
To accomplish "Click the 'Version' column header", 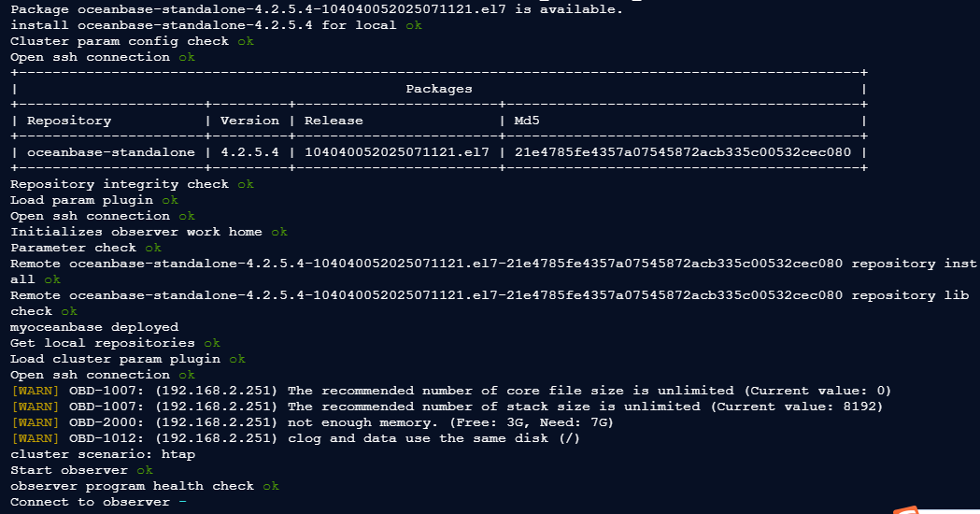I will pos(249,121).
